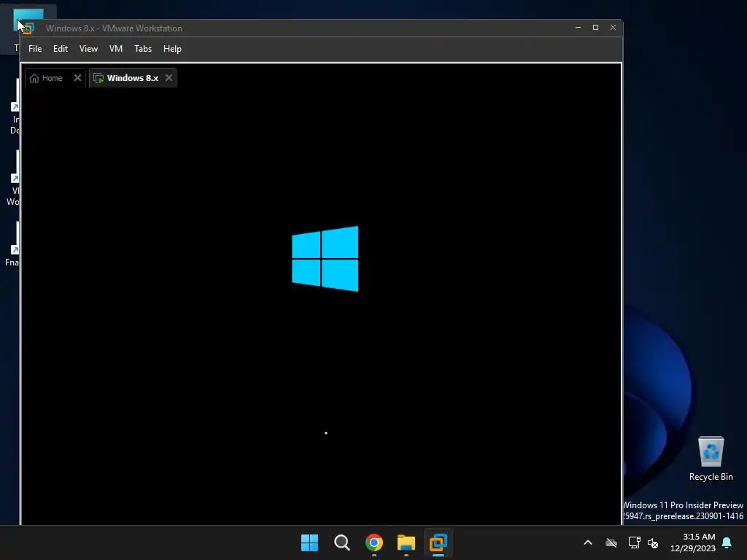Open the Tabs menu

[143, 49]
